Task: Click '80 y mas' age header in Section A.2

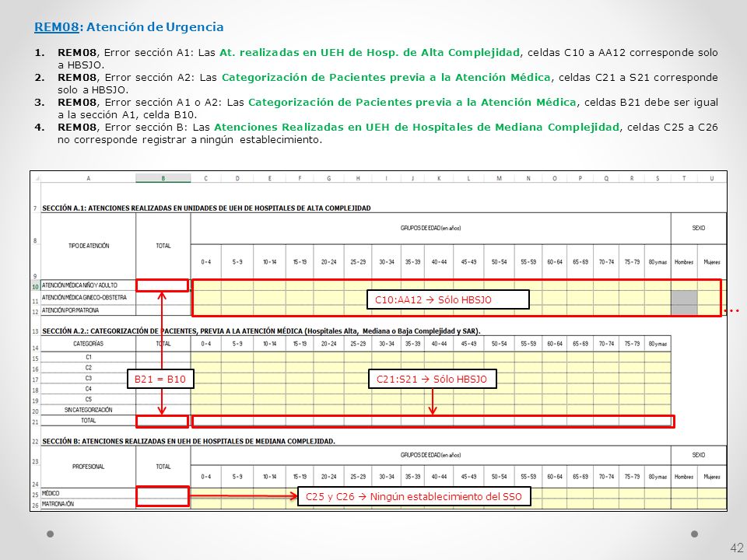Action: point(658,344)
